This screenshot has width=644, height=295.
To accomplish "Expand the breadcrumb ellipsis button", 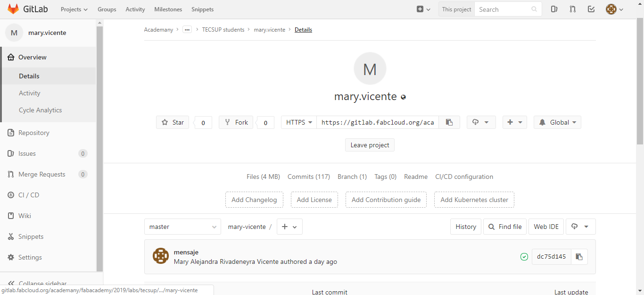I will coord(187,29).
